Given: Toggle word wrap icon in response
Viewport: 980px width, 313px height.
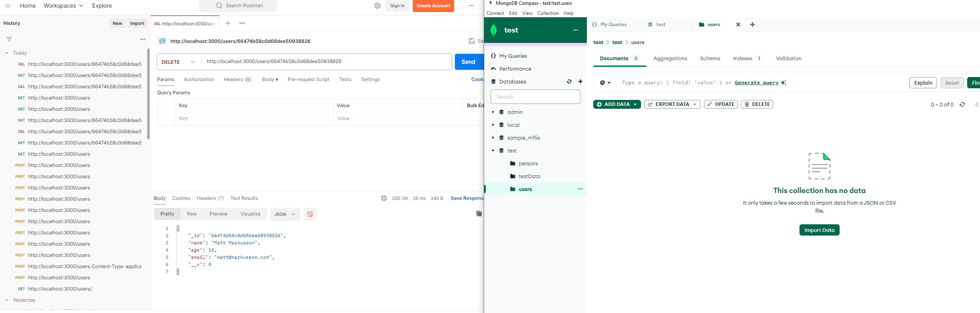Looking at the screenshot, I should point(310,214).
